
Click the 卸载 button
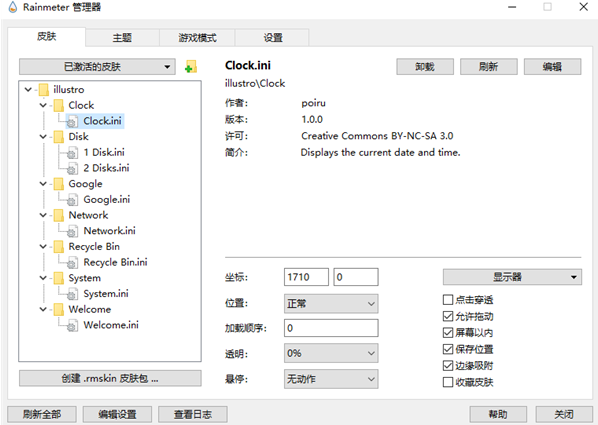click(425, 67)
